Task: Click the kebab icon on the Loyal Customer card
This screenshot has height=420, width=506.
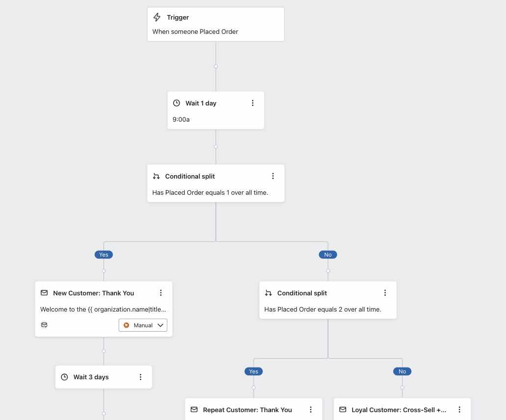Action: (x=459, y=409)
